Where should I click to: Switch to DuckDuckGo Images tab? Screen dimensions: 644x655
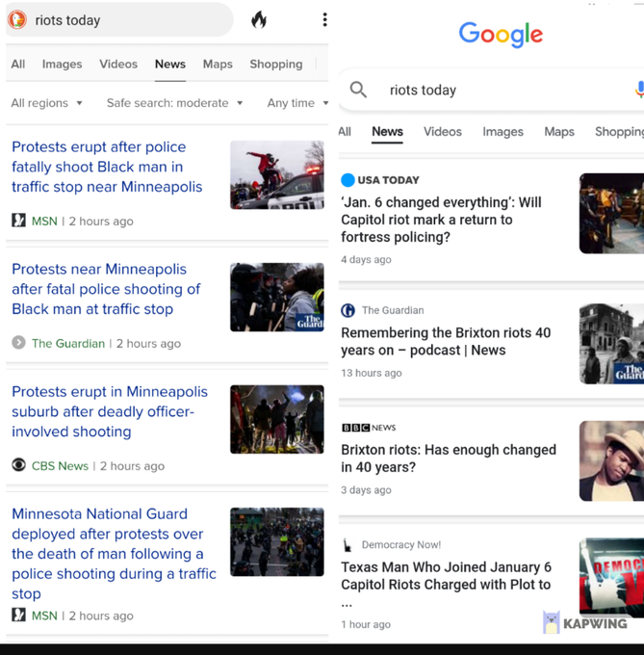[x=62, y=64]
